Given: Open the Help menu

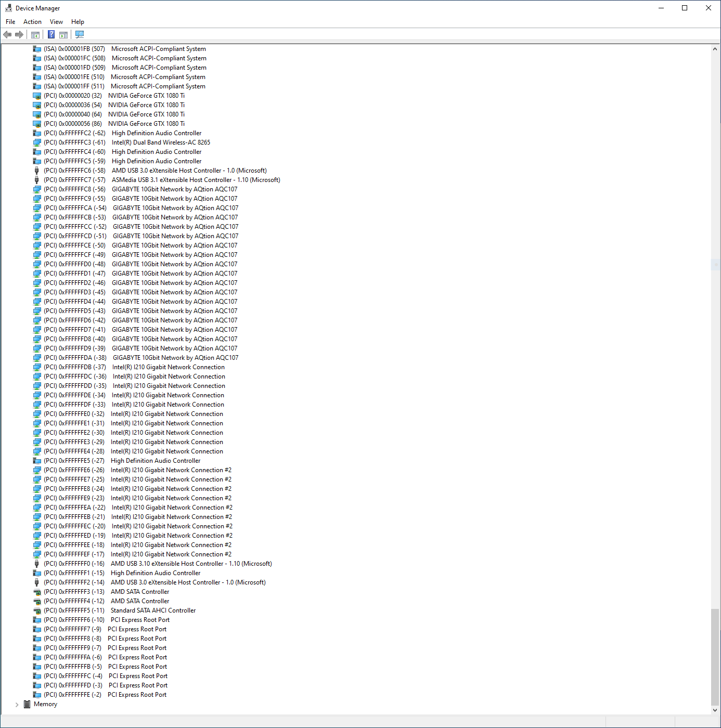Looking at the screenshot, I should tap(78, 22).
